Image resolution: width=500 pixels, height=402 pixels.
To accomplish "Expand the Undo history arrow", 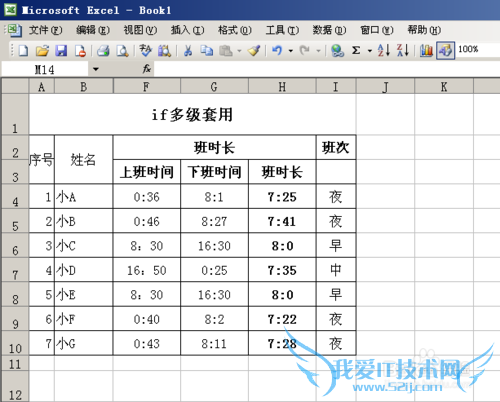I will point(291,51).
